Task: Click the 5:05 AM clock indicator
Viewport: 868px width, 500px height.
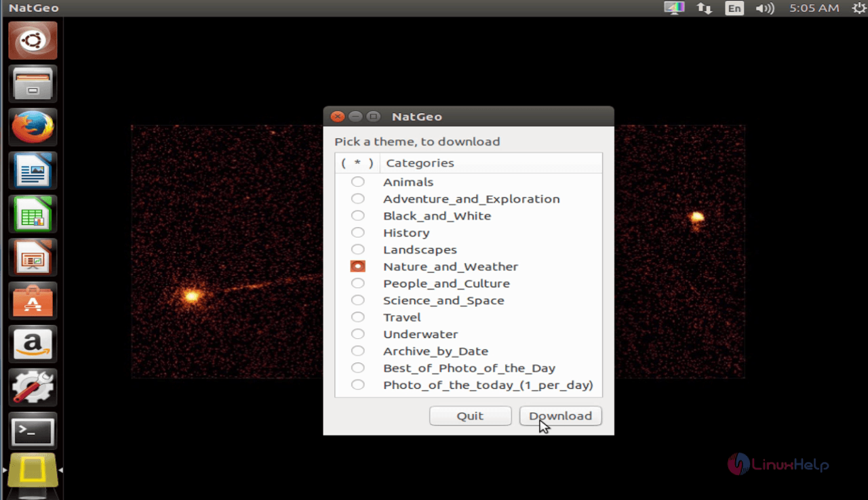Action: point(814,8)
